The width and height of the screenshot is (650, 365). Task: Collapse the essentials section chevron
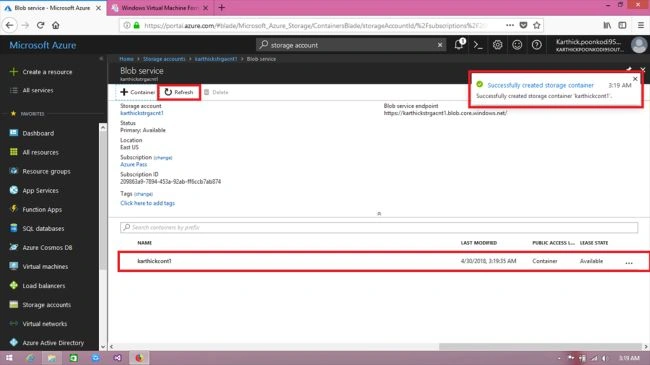point(379,214)
